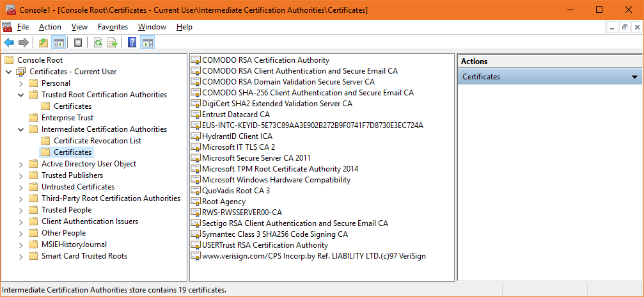
Task: Click folder icon of Certificate Revocation List
Action: (45, 141)
